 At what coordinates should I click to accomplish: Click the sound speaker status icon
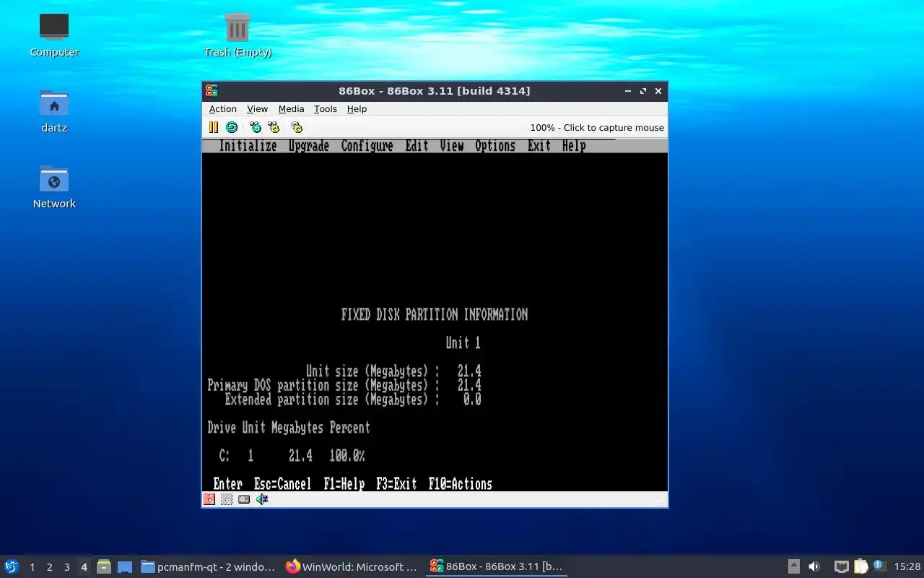point(262,499)
